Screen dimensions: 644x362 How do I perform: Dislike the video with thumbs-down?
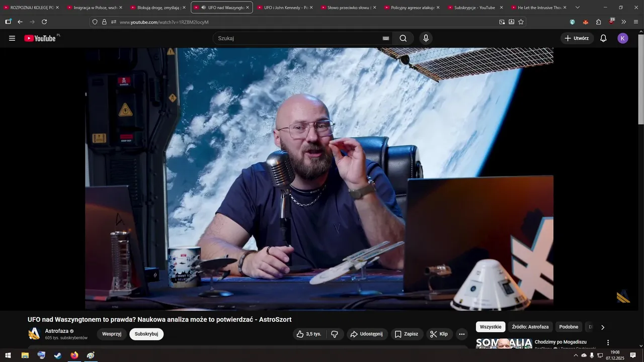click(x=335, y=334)
